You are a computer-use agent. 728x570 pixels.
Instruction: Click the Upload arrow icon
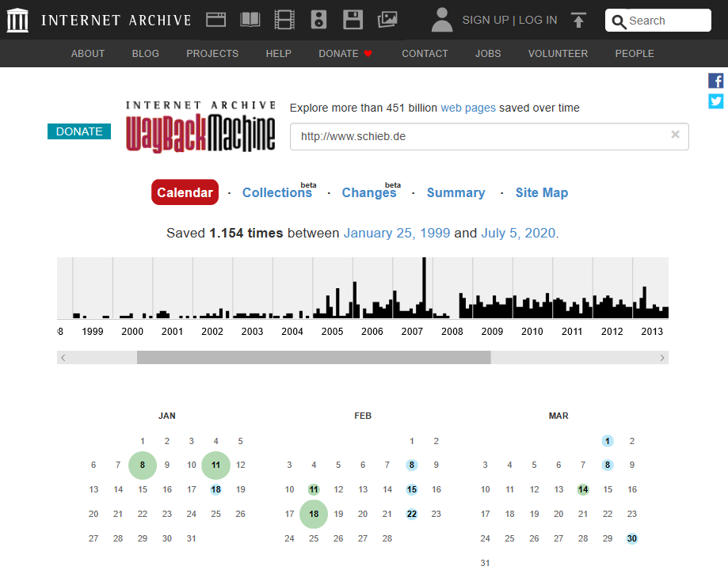pyautogui.click(x=578, y=20)
